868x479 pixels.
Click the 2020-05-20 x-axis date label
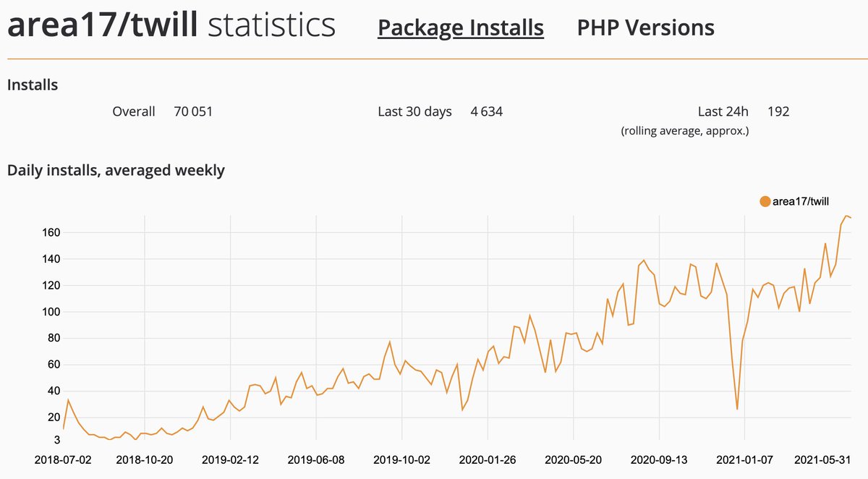pos(574,459)
